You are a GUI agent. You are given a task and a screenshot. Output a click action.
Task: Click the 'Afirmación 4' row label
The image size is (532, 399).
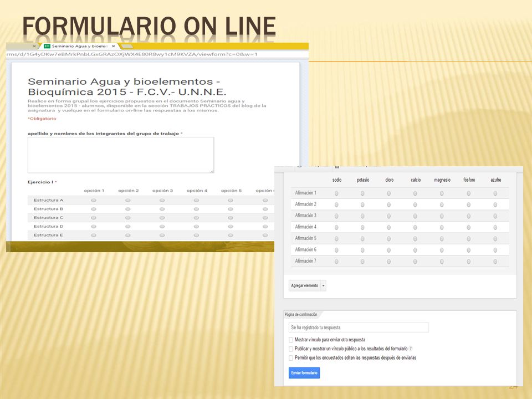click(x=306, y=227)
